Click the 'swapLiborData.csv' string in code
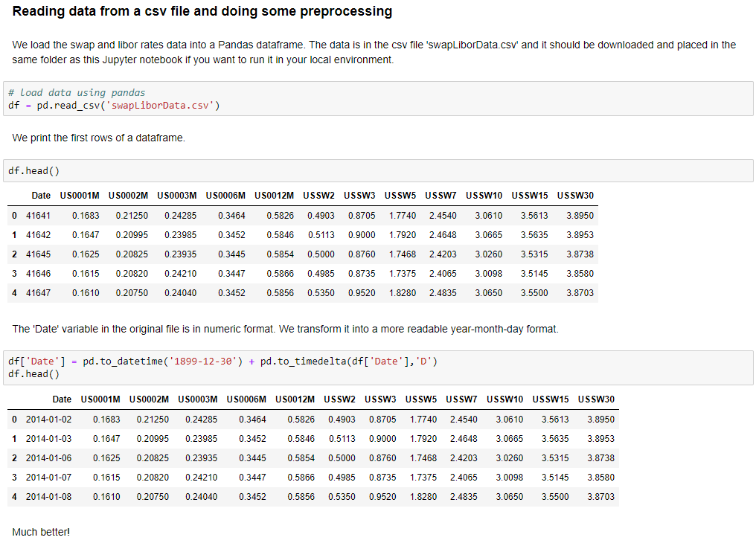This screenshot has height=546, width=756. coord(161,106)
